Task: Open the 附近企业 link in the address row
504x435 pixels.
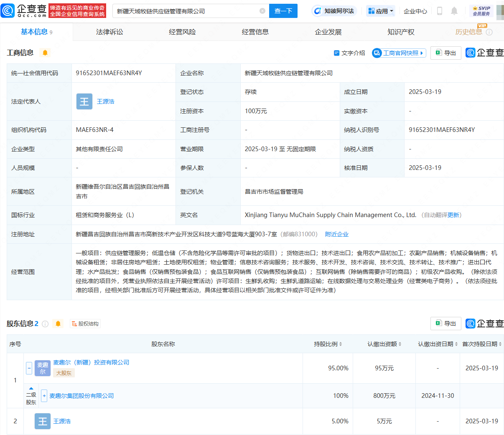Action: point(336,234)
